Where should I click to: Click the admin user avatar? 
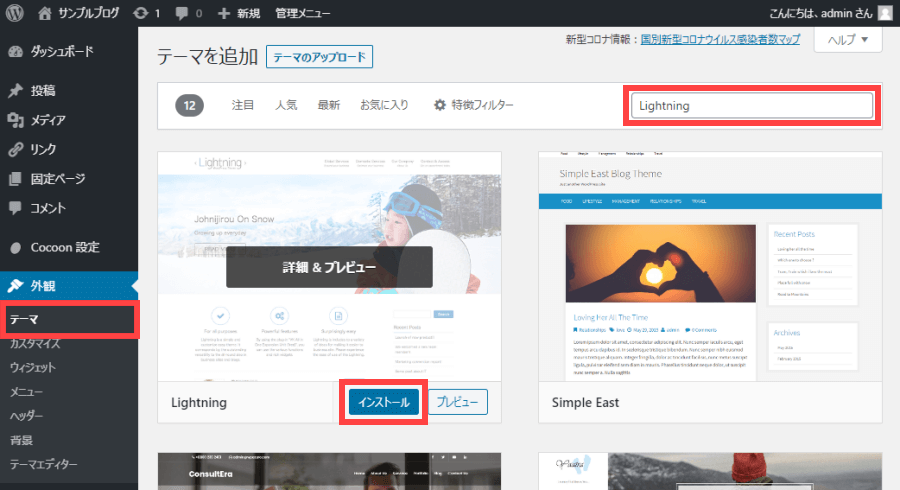[886, 13]
